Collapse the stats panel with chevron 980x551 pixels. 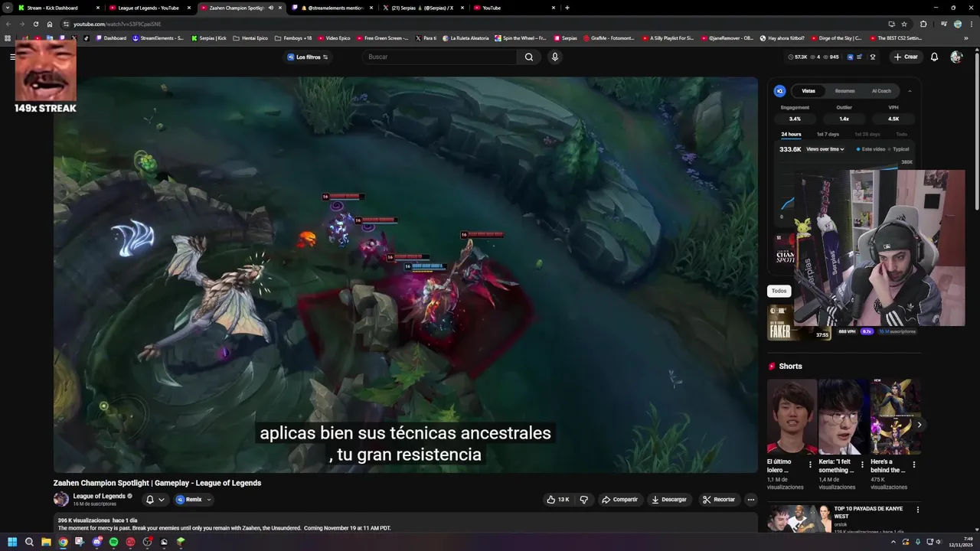click(x=910, y=91)
